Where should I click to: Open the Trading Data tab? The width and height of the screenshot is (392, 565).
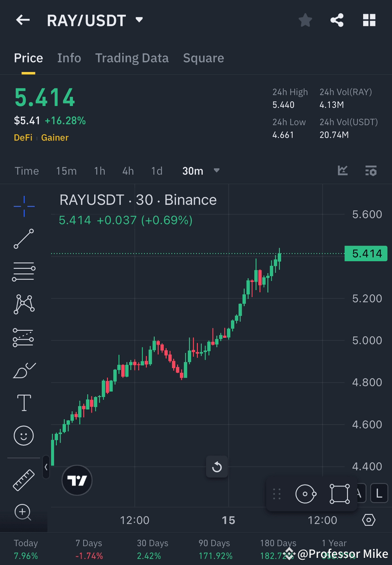click(132, 58)
